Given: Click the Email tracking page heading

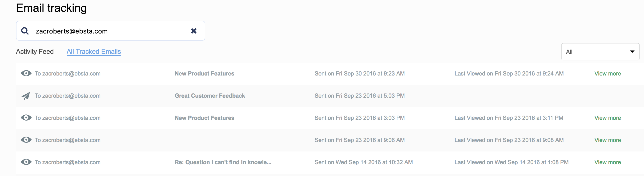Looking at the screenshot, I should tap(52, 8).
